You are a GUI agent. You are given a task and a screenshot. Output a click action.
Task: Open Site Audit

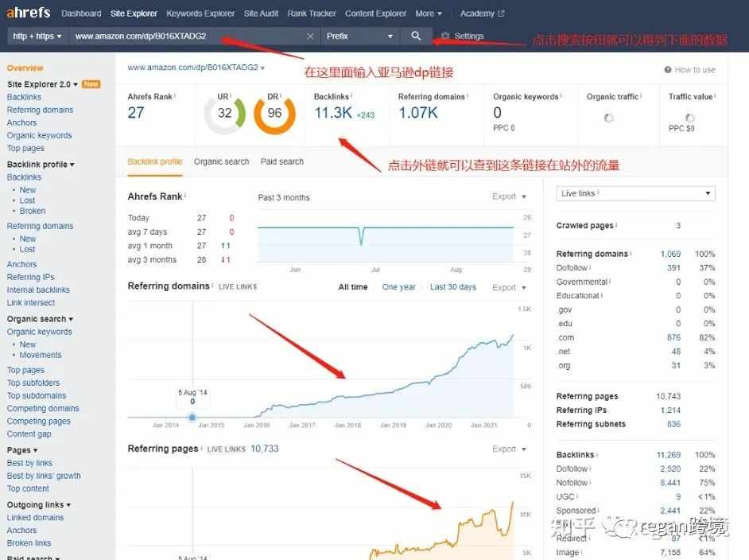click(x=261, y=14)
